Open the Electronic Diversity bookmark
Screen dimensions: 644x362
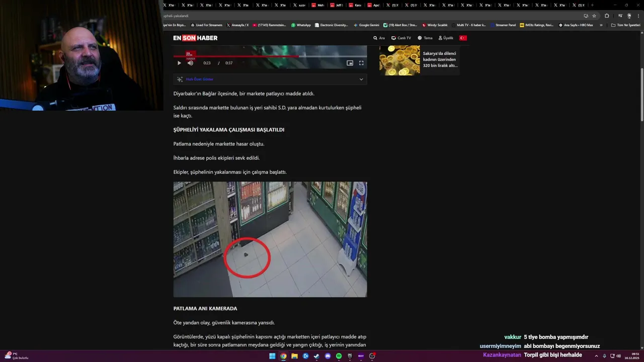(x=332, y=25)
